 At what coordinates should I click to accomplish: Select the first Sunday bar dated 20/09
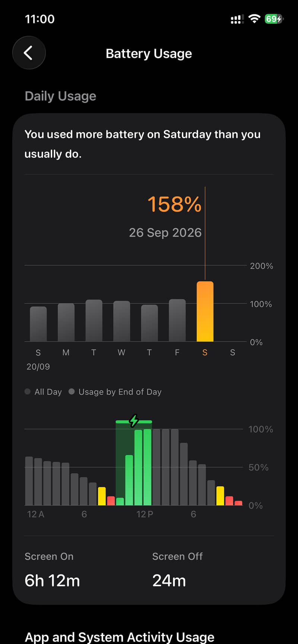(38, 324)
